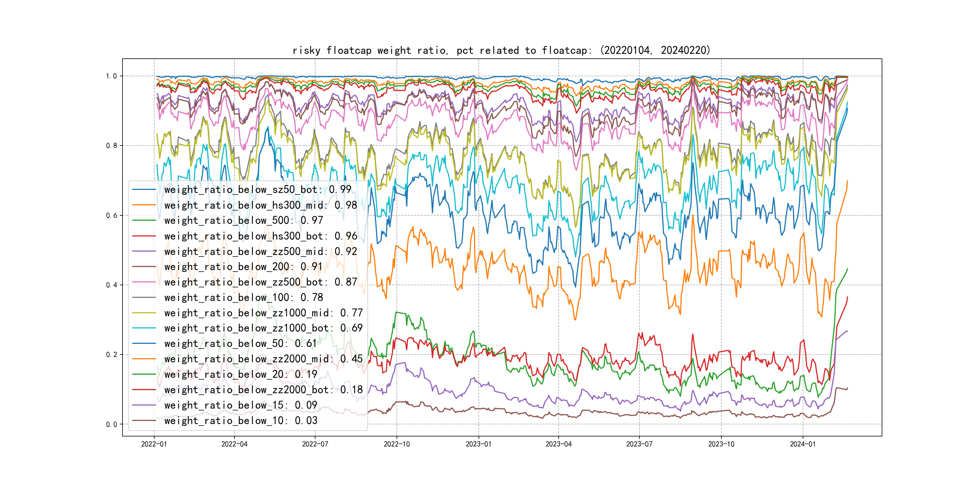Screen dimensions: 980x490
Task: Click legend entry weight_ratio_below_500
Action: click(x=243, y=220)
